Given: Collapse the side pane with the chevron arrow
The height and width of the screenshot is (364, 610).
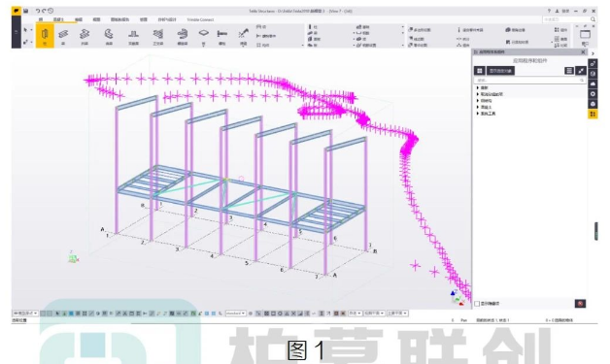Looking at the screenshot, I should click(x=593, y=53).
